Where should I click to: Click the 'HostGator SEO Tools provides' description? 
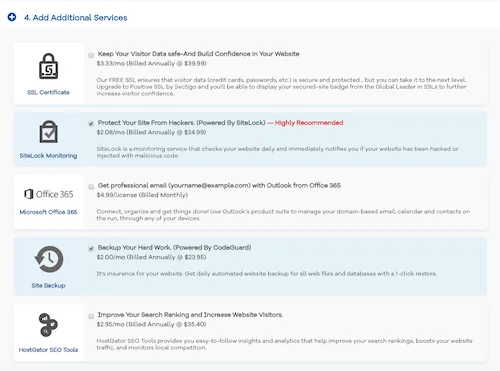pos(284,344)
